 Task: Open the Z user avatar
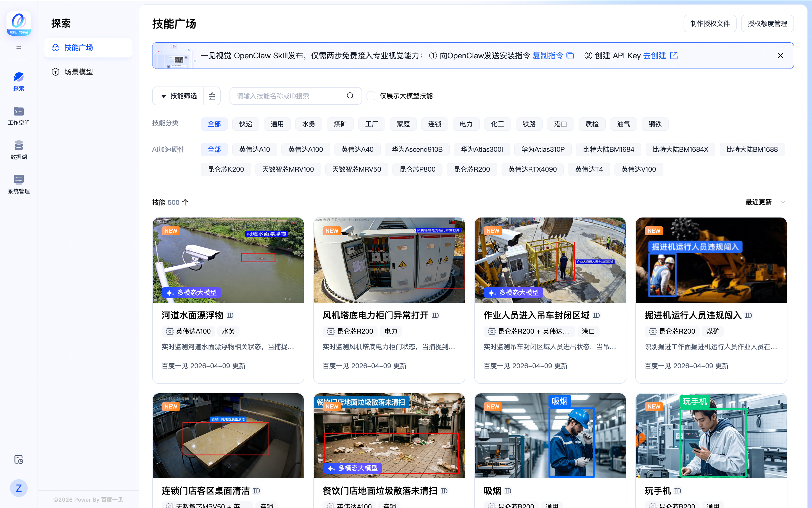[19, 488]
